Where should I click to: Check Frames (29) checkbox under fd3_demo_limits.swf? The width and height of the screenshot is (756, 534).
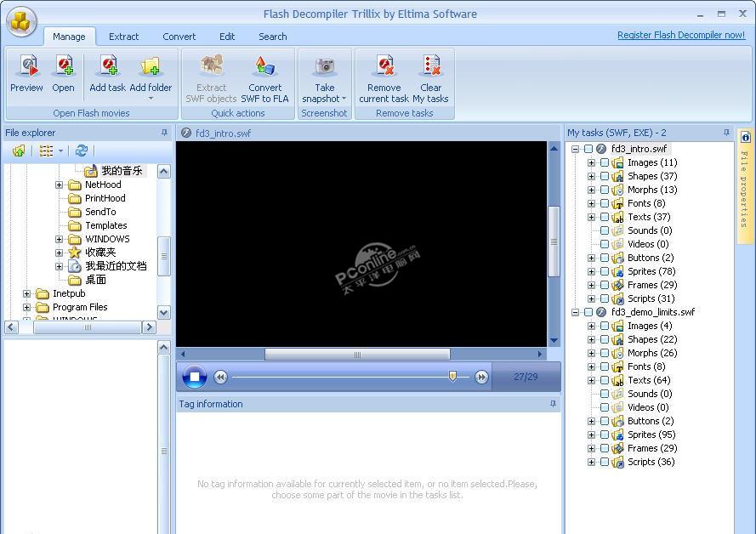click(x=605, y=448)
